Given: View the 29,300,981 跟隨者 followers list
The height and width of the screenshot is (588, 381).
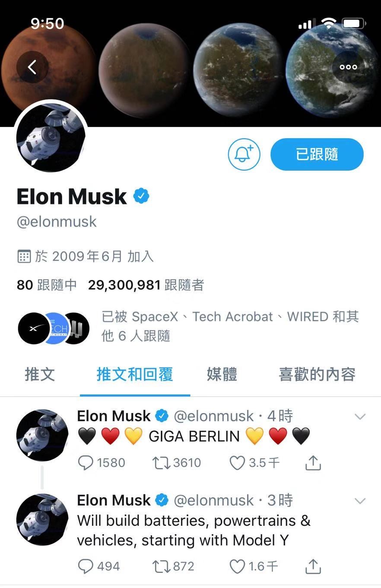Looking at the screenshot, I should 146,285.
